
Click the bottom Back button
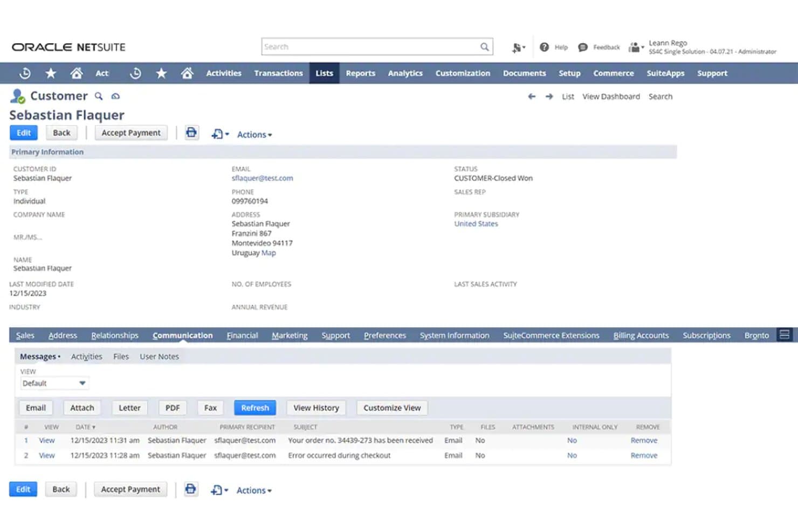(x=61, y=489)
